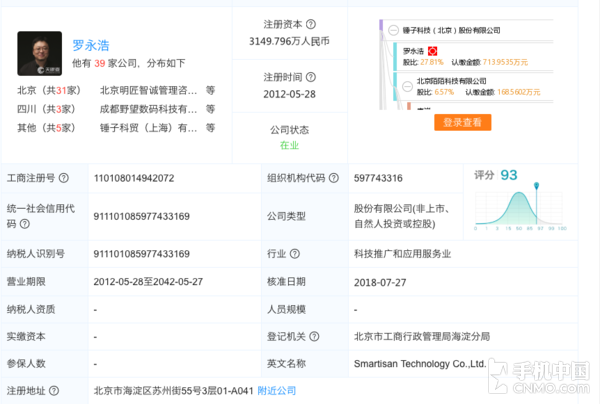Click the 股比 27.81% value for 罗永浩
This screenshot has height=404, width=600.
[x=432, y=62]
